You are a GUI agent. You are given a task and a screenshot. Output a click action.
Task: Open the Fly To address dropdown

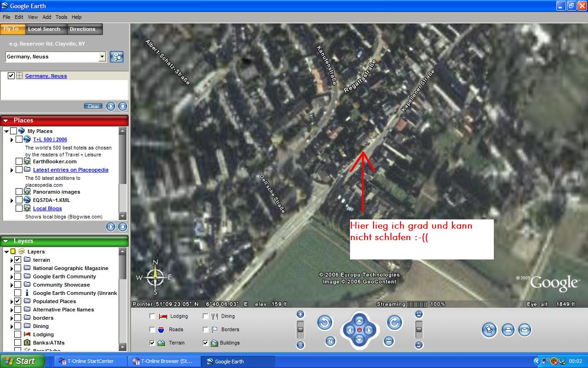click(102, 57)
